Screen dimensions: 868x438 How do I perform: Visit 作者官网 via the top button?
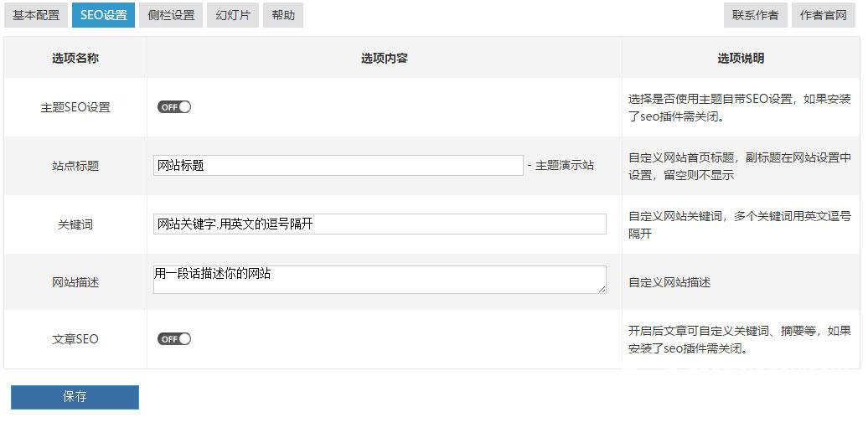823,15
